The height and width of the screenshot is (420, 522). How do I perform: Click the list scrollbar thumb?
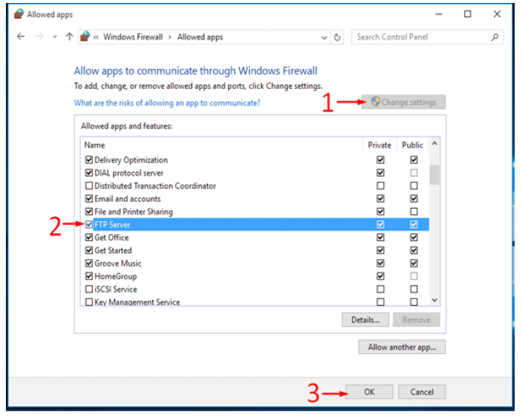434,174
